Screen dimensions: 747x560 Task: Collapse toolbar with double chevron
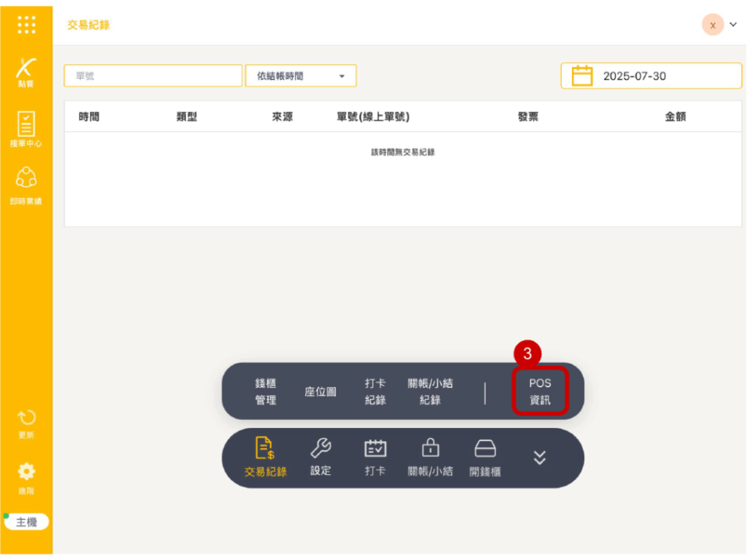(x=540, y=457)
